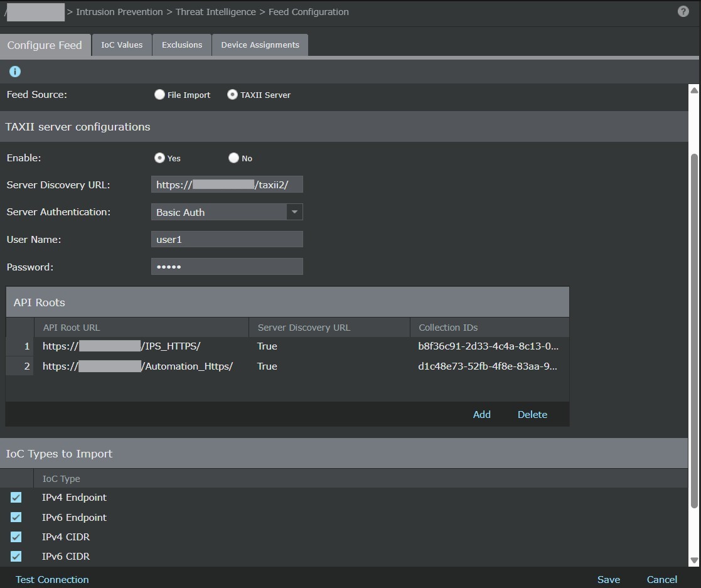Viewport: 701px width, 588px height.
Task: Click Threat Intelligence in breadcrumb
Action: pyautogui.click(x=215, y=12)
